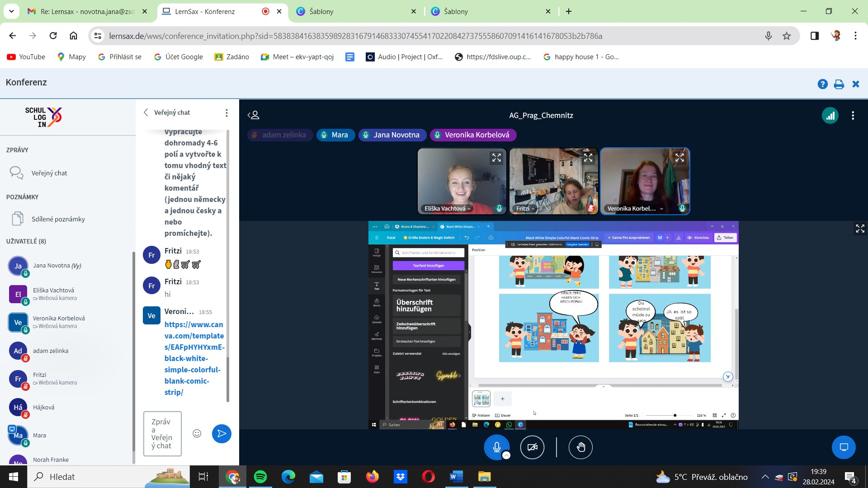
Task: Open Word from taskbar
Action: 456,477
